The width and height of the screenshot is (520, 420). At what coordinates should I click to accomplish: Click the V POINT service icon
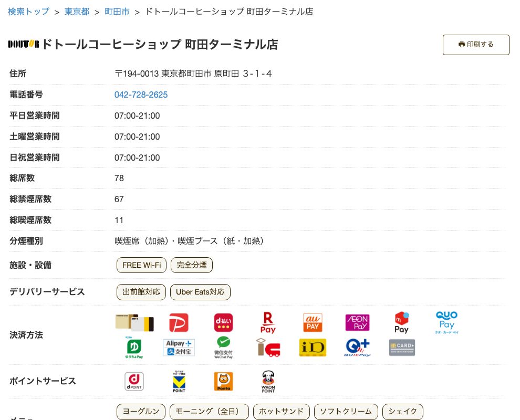(x=179, y=382)
